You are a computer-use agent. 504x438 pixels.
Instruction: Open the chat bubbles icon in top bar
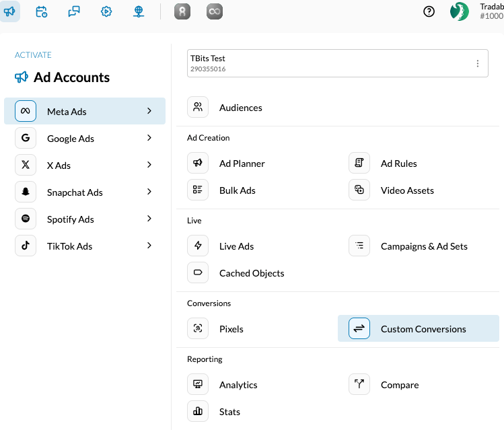click(x=74, y=11)
